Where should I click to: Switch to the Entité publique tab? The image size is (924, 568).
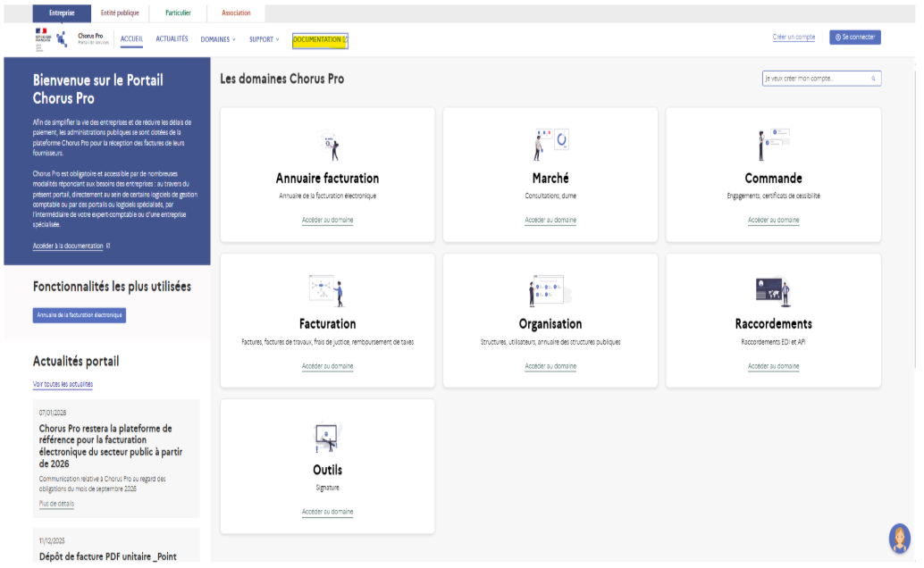click(x=120, y=13)
